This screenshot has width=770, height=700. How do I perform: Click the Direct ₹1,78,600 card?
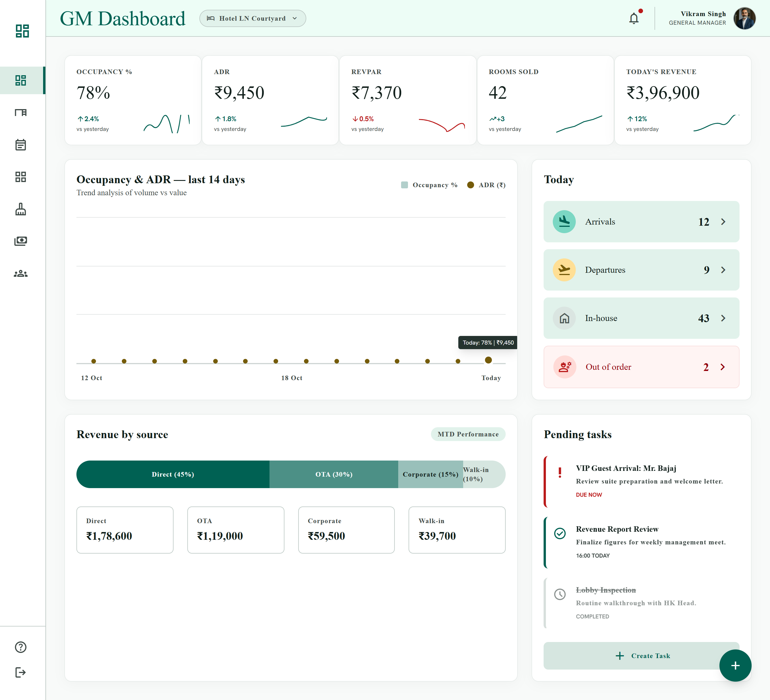point(125,530)
